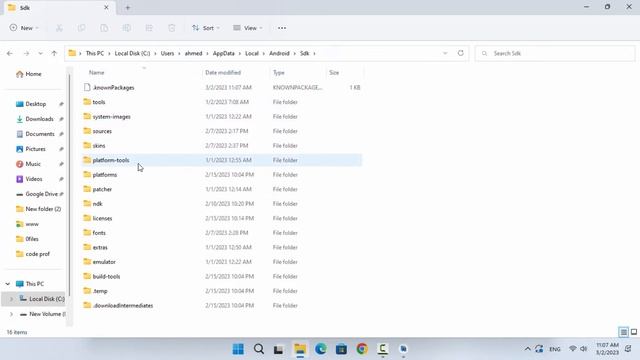Launch Google Chrome from taskbar
Image resolution: width=640 pixels, height=360 pixels.
pos(362,349)
